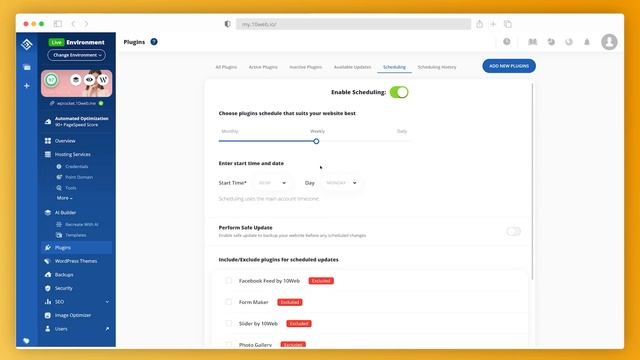Open Templates under AI Builder

[76, 235]
